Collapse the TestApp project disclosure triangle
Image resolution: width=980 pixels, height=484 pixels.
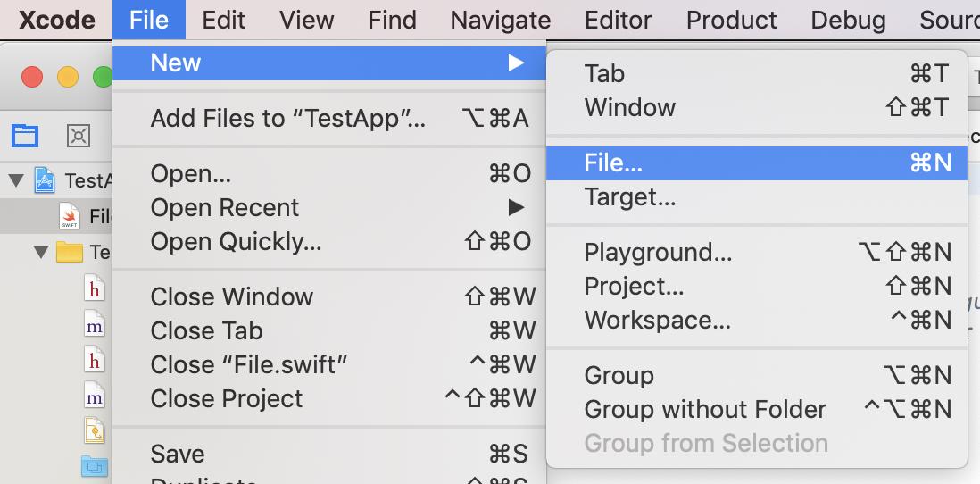[16, 180]
